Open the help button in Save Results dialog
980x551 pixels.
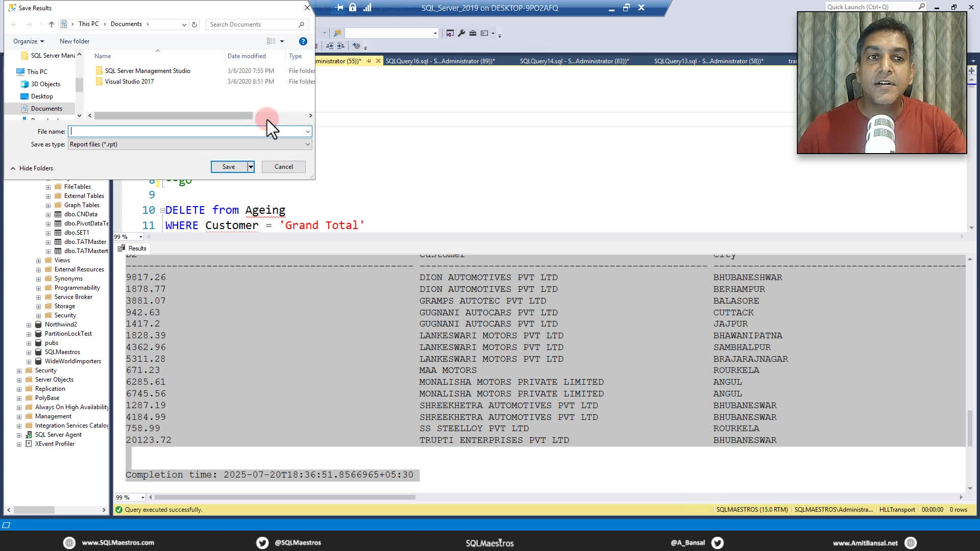(x=303, y=41)
